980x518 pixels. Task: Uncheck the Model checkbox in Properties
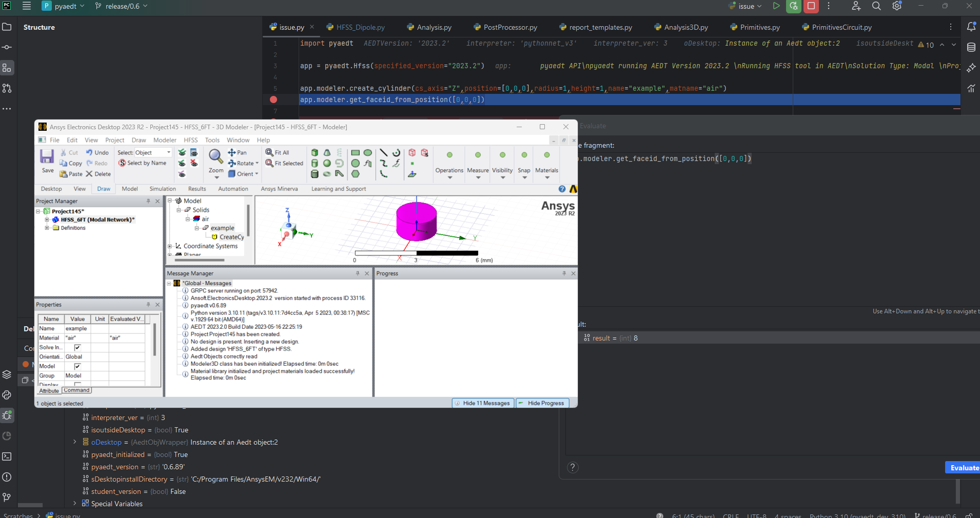[x=77, y=366]
